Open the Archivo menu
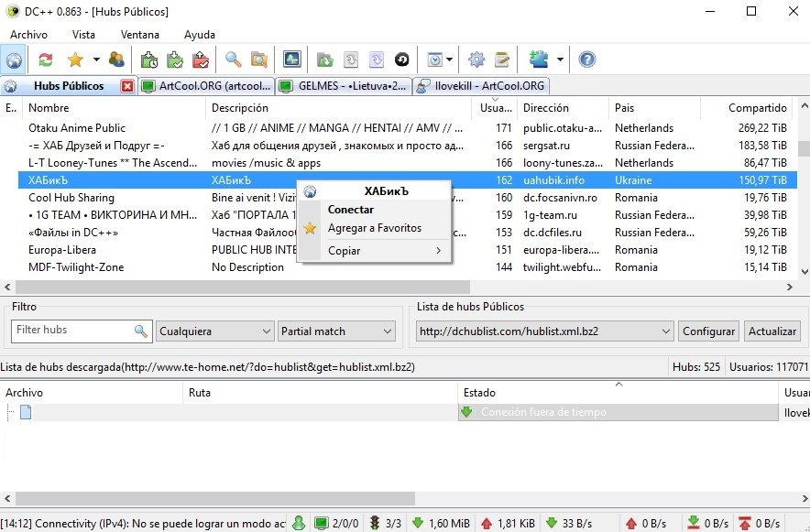This screenshot has width=810, height=532. pyautogui.click(x=29, y=35)
